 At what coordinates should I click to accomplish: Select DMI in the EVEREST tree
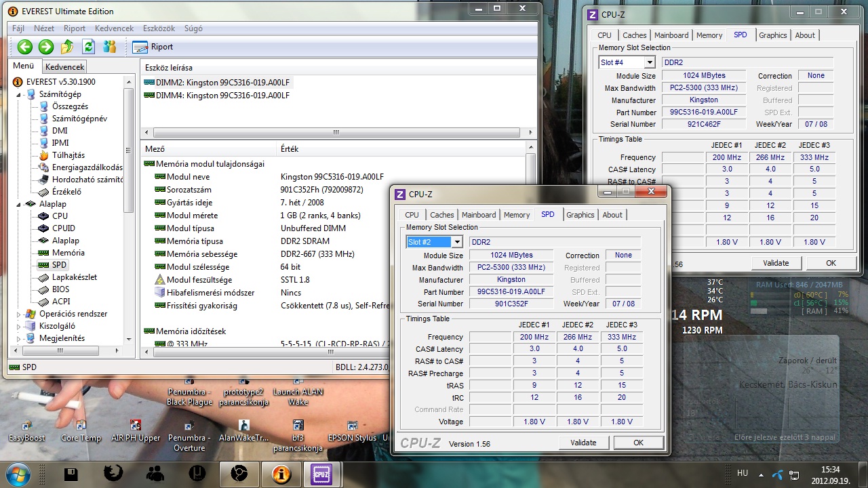60,131
